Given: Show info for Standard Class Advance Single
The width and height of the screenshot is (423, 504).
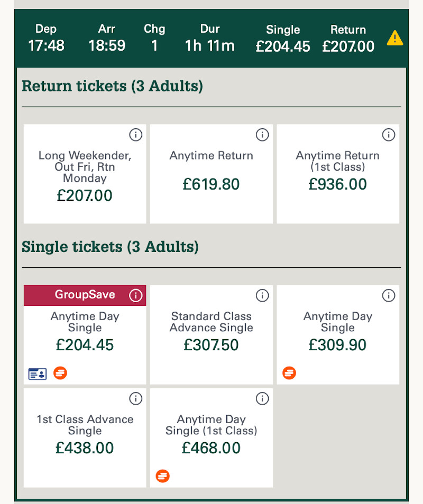Looking at the screenshot, I should [x=262, y=296].
